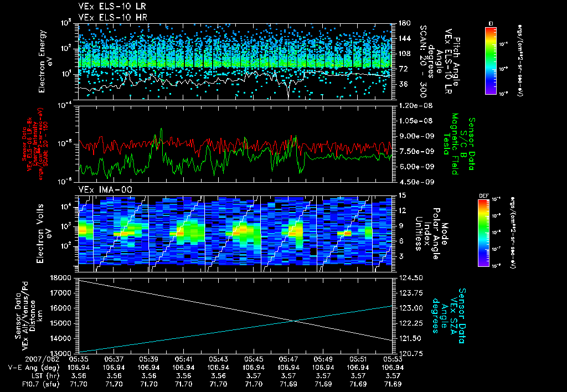Click the 'SCAN: 20 - 300' label
Viewport: 567px width, 392px height.
click(422, 61)
